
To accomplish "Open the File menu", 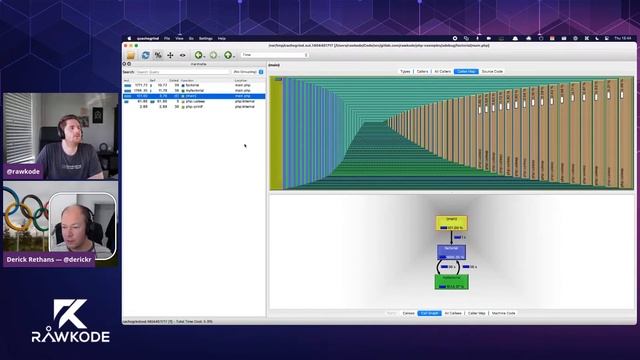I will [x=167, y=38].
